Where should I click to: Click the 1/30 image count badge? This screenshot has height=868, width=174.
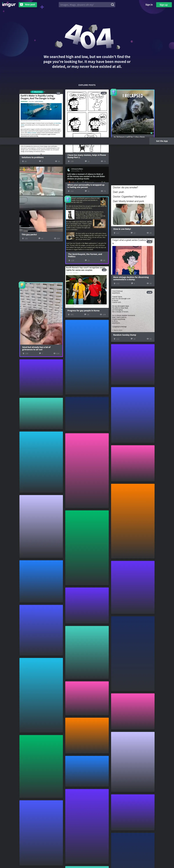149,293
